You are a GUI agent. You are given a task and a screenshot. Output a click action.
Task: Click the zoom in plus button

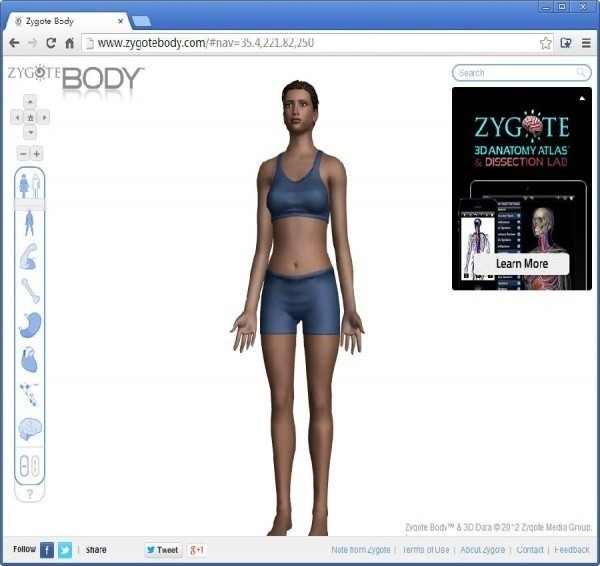pos(37,153)
